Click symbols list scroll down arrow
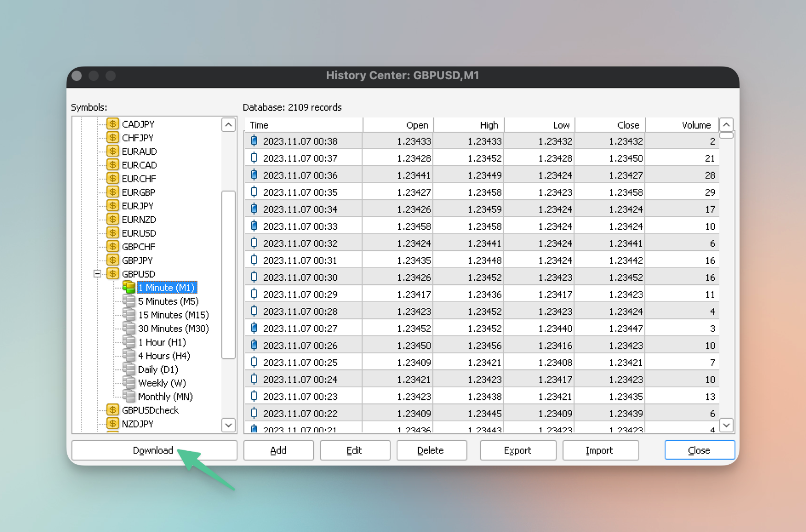This screenshot has height=532, width=806. pyautogui.click(x=228, y=425)
